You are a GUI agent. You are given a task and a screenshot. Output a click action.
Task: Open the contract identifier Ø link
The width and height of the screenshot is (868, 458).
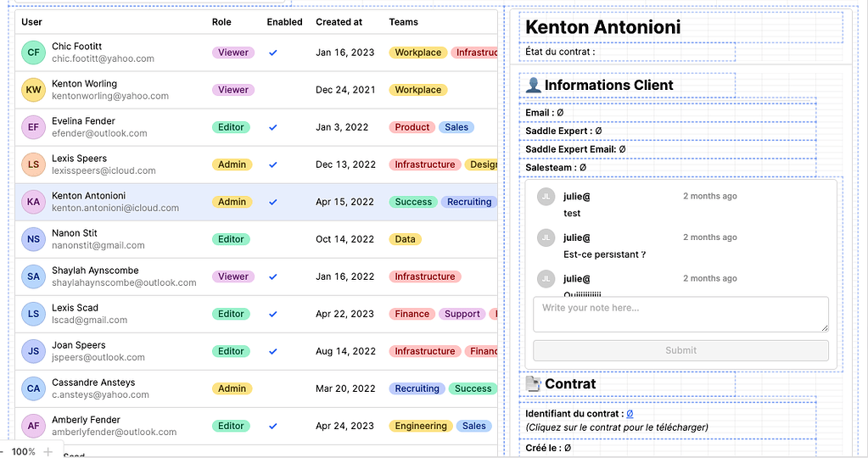pyautogui.click(x=630, y=414)
